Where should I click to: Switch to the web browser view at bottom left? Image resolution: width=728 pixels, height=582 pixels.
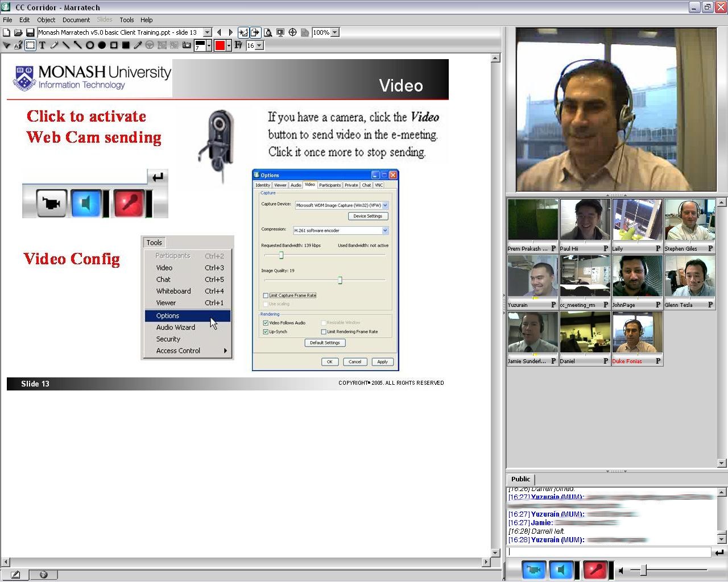pos(44,575)
